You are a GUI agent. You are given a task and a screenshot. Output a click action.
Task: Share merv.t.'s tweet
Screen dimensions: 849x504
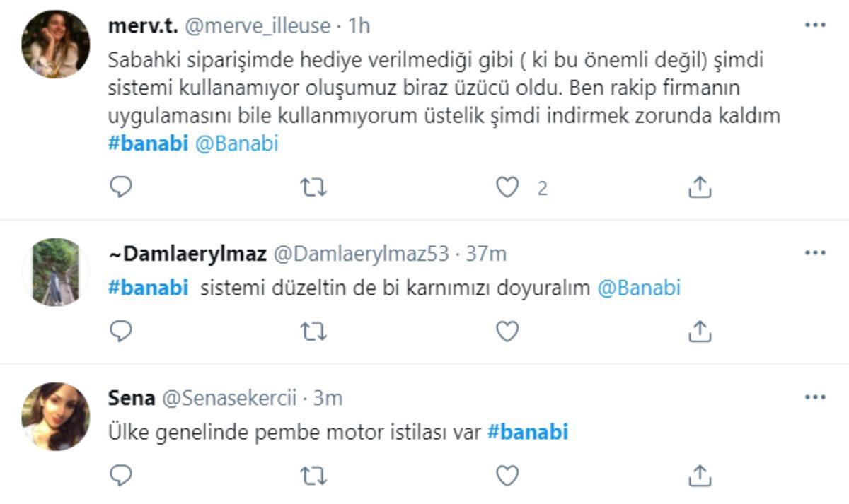pyautogui.click(x=701, y=186)
